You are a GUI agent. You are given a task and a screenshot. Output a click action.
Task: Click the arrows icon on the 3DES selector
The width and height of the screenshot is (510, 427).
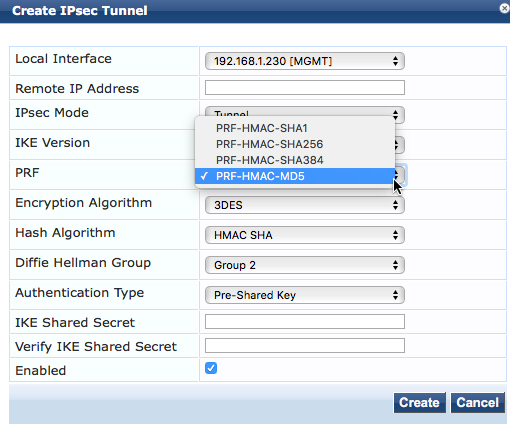395,205
